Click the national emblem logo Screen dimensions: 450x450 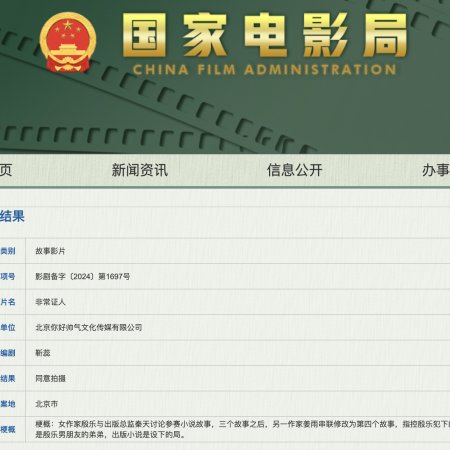click(x=68, y=42)
